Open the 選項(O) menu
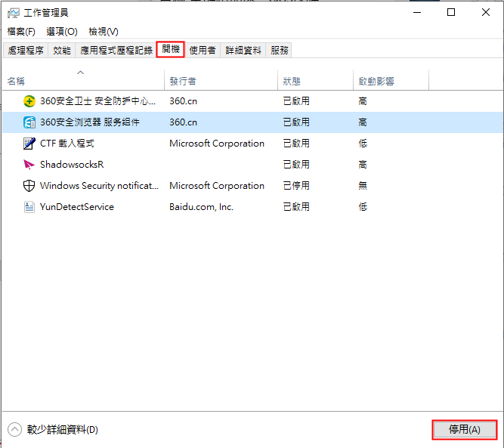 (x=62, y=32)
